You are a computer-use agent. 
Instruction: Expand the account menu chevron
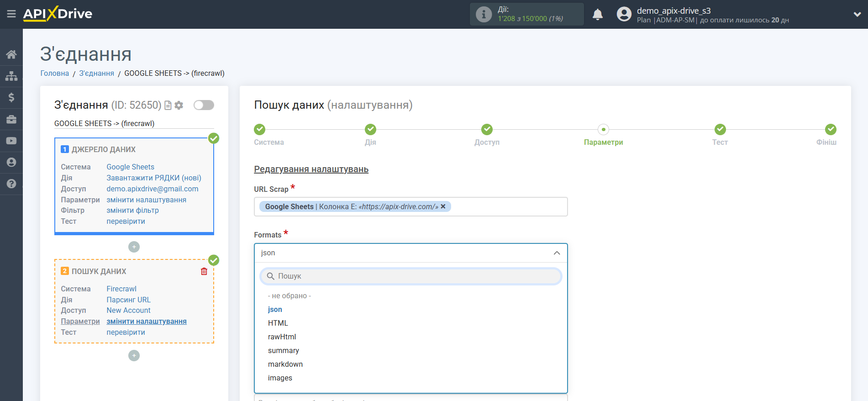coord(857,14)
